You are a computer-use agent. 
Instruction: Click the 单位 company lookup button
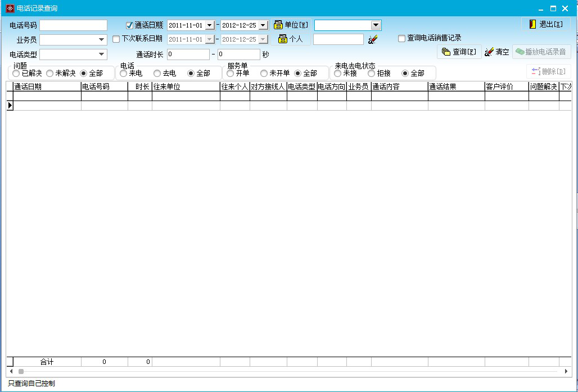coord(291,25)
